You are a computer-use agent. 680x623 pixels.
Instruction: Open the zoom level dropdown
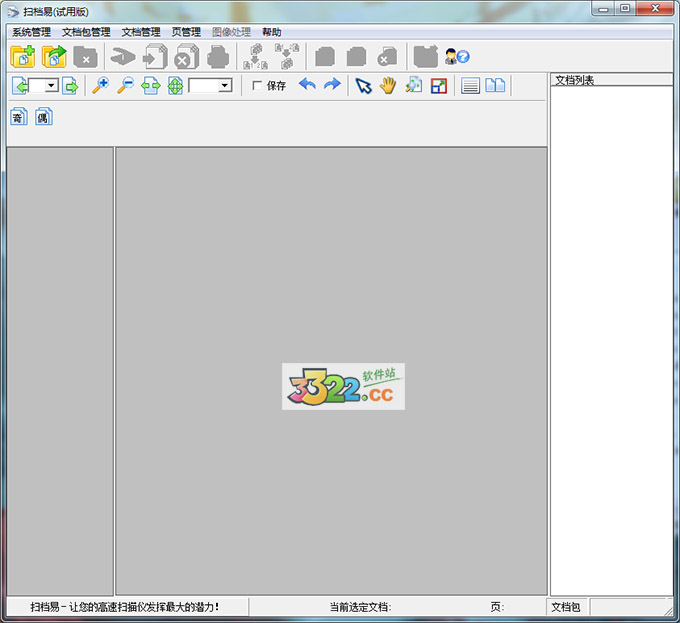tap(225, 85)
